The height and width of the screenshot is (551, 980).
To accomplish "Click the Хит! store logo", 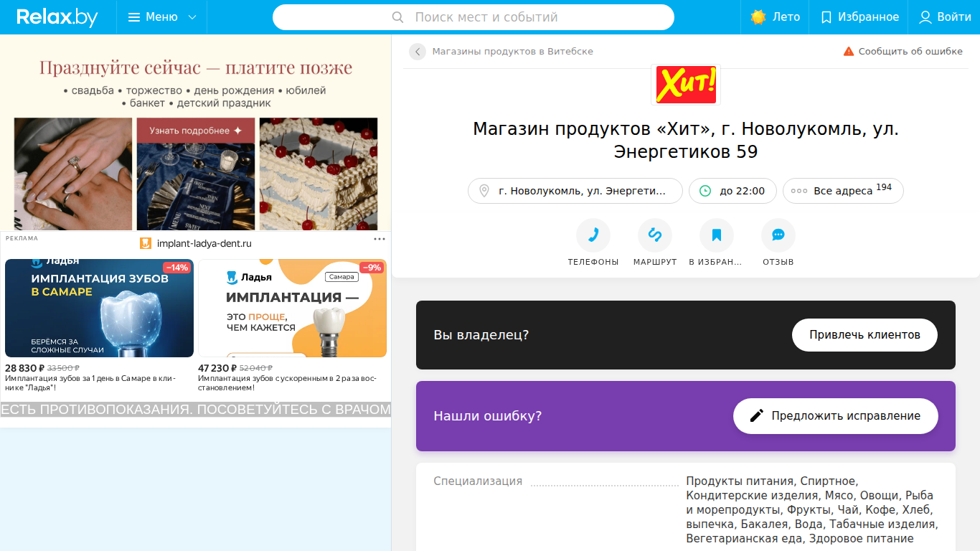I will coord(686,85).
